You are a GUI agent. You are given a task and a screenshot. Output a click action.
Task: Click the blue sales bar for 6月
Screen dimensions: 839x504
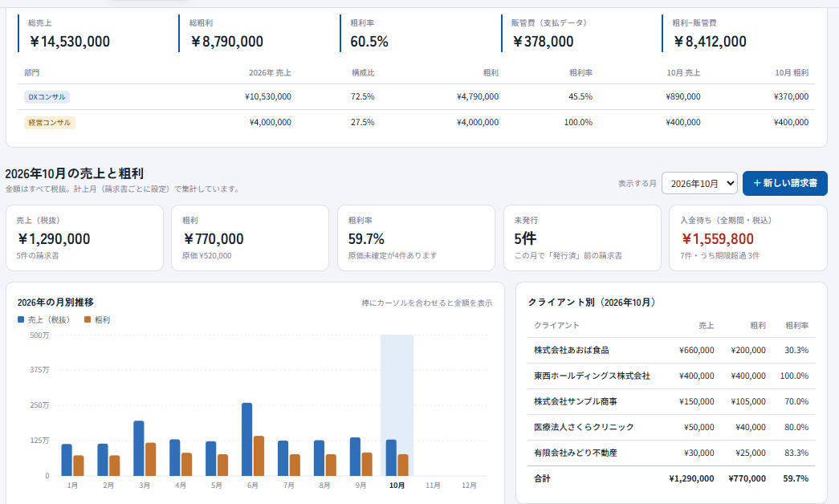click(246, 439)
